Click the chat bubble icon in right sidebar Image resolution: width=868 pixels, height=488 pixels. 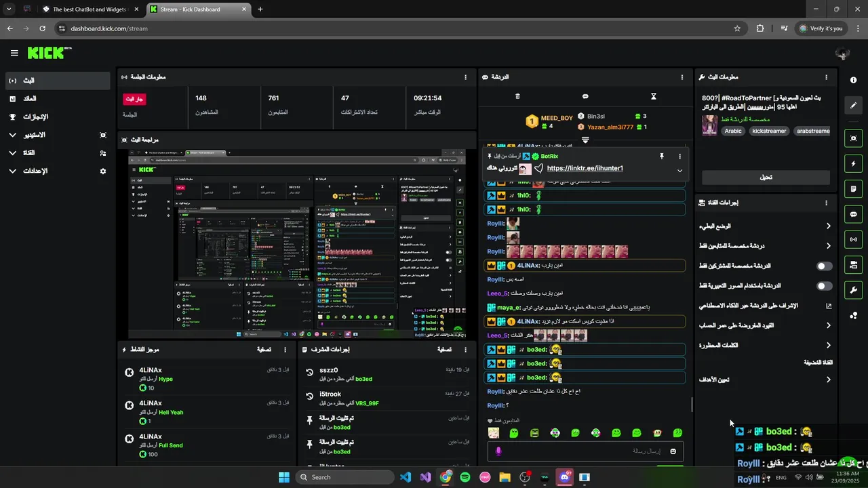tap(853, 214)
